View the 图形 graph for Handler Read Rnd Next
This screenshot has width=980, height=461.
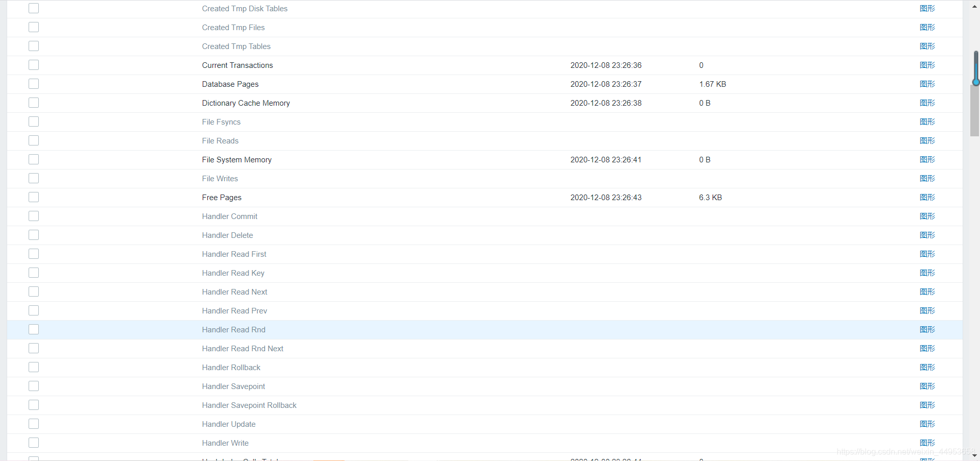927,348
